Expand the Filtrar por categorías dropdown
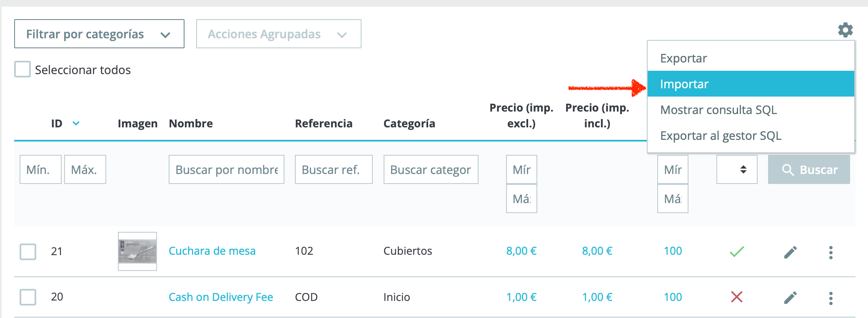This screenshot has height=318, width=868. tap(99, 34)
